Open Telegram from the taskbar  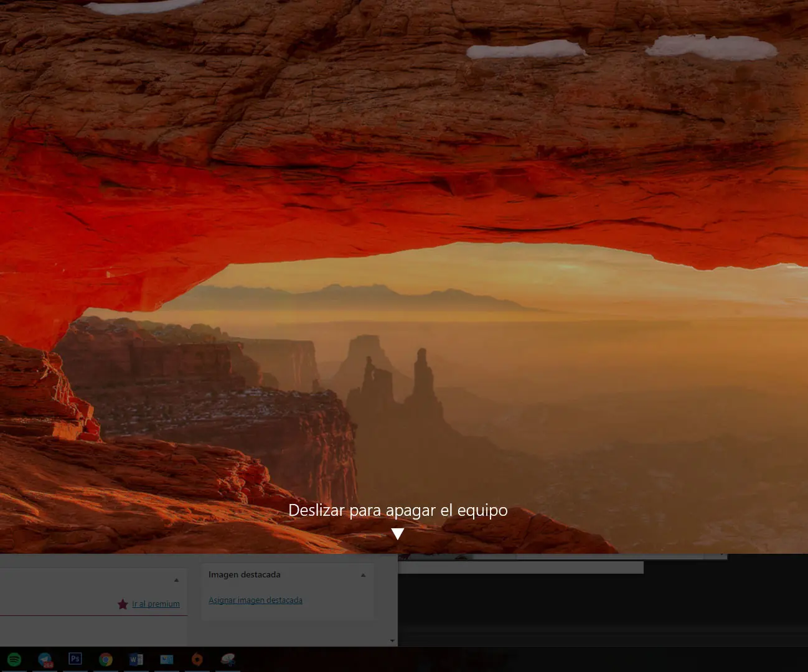pyautogui.click(x=45, y=660)
